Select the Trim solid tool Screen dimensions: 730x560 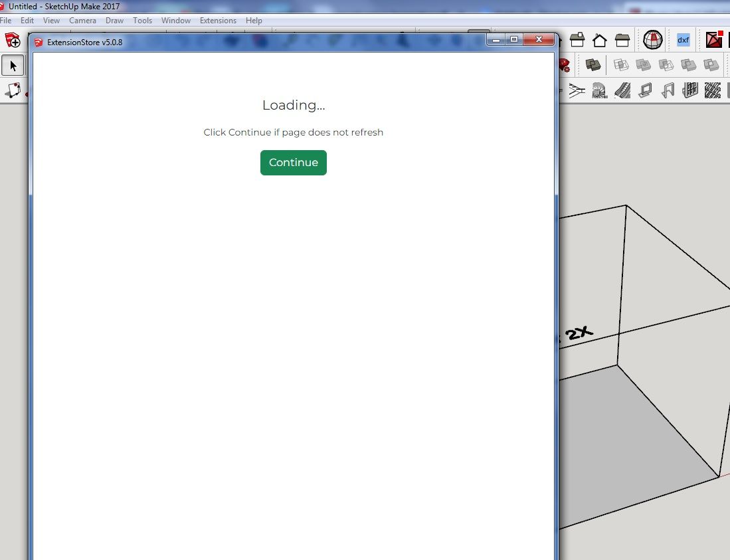[689, 64]
